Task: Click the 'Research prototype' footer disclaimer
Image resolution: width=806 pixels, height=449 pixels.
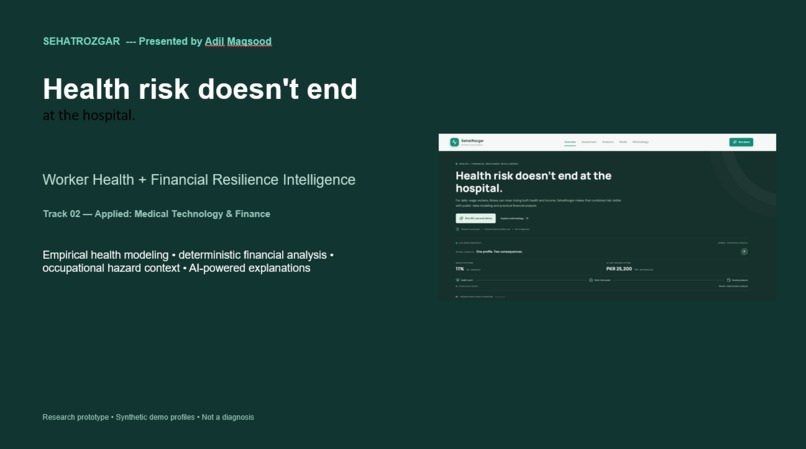Action: coord(148,417)
